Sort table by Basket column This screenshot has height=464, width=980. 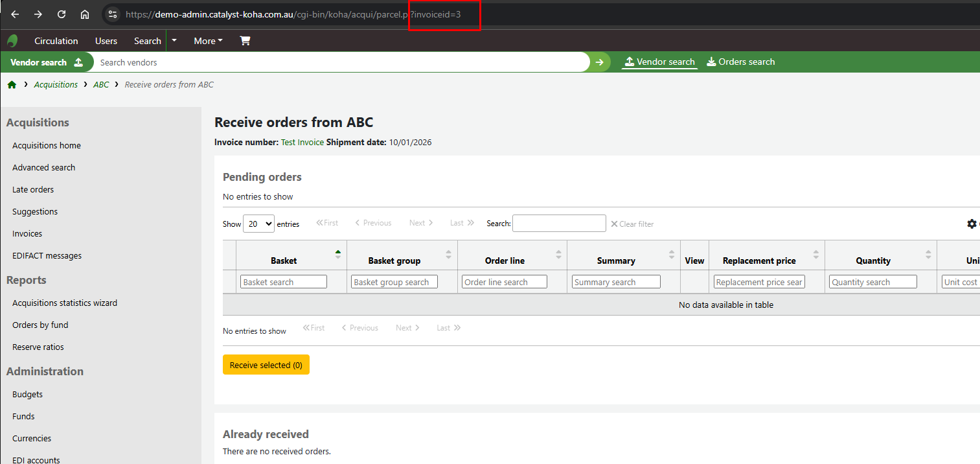coord(284,261)
